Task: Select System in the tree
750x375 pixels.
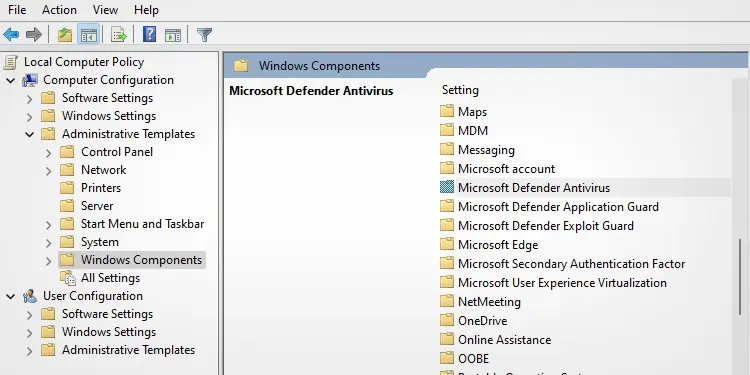Action: pyautogui.click(x=100, y=242)
